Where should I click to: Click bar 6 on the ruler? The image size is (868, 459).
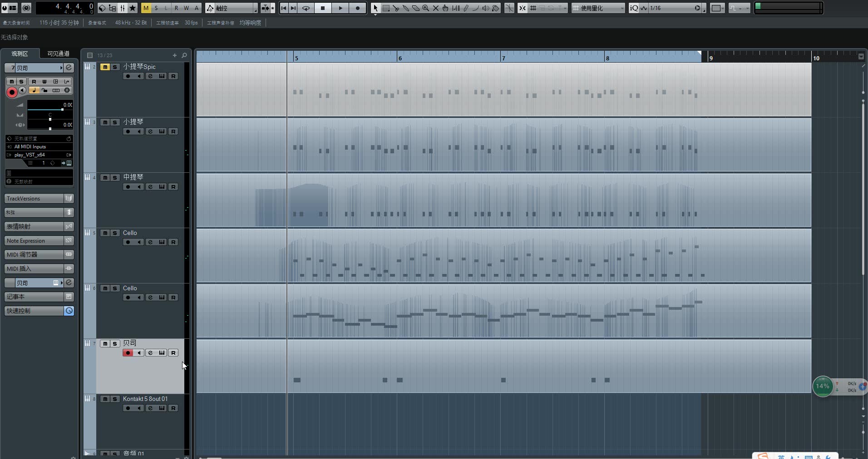click(400, 58)
